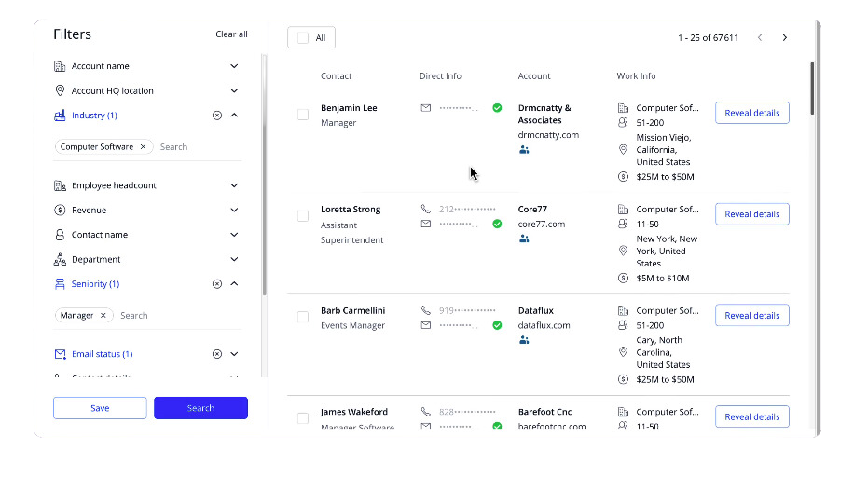Image resolution: width=868 pixels, height=491 pixels.
Task: Click the Employee headcount icon
Action: pyautogui.click(x=60, y=185)
